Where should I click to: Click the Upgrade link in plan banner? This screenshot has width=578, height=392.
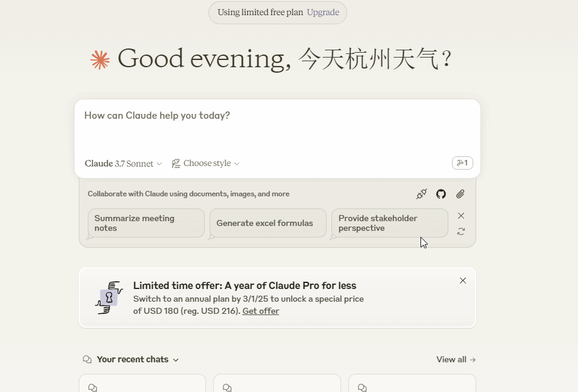[x=322, y=12]
